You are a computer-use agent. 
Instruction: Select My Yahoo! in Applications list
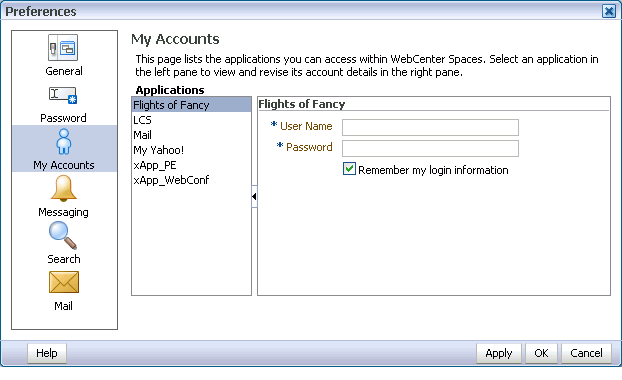click(192, 150)
